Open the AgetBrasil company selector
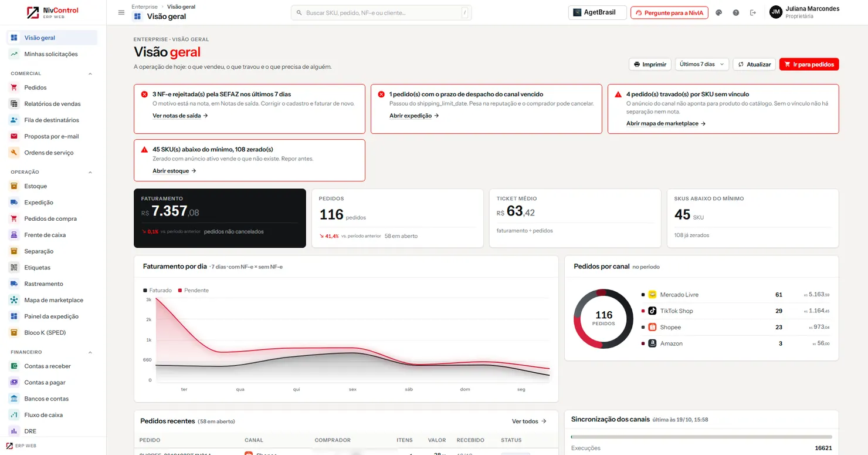The width and height of the screenshot is (868, 455). 596,12
